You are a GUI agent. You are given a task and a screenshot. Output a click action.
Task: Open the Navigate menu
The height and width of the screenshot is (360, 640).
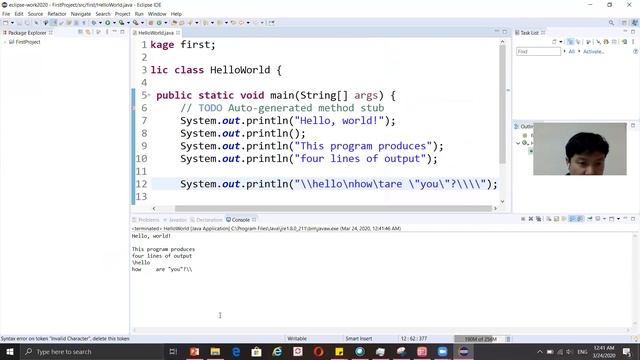(x=81, y=14)
